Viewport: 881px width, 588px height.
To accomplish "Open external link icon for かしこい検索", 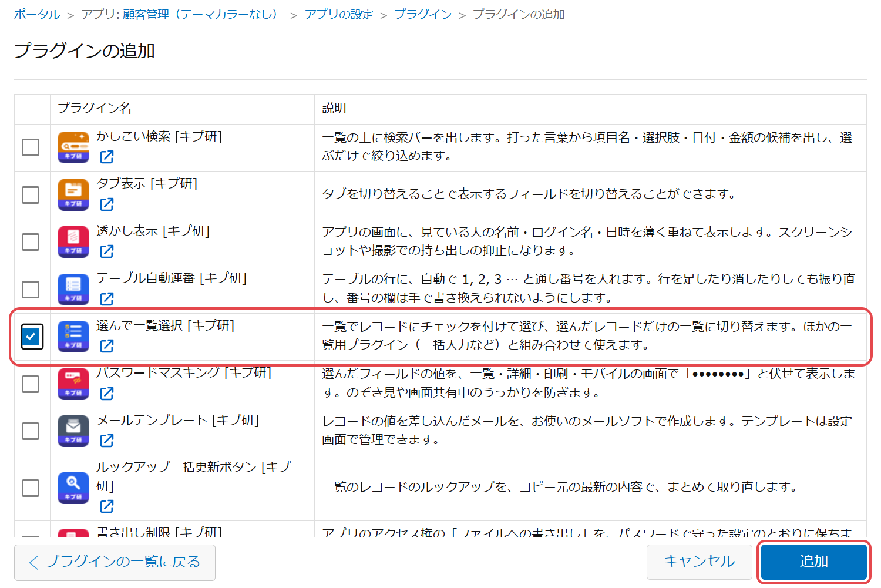I will point(107,157).
